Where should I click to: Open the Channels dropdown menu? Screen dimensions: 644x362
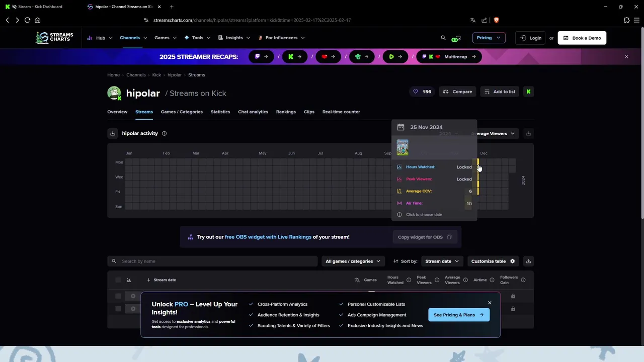133,38
